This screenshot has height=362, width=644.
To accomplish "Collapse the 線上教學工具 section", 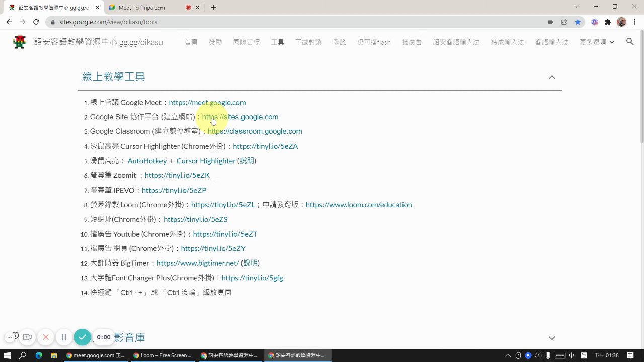I will pos(552,77).
